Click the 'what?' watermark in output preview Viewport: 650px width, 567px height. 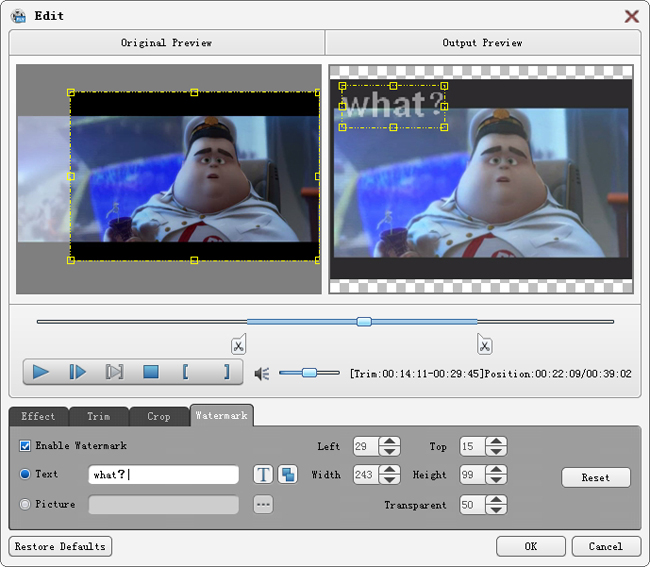point(393,105)
